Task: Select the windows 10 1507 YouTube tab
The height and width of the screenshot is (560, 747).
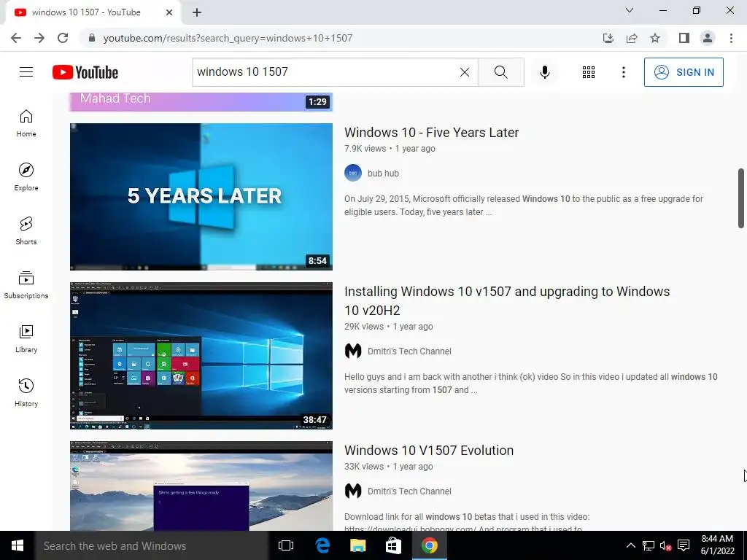Action: tap(94, 12)
